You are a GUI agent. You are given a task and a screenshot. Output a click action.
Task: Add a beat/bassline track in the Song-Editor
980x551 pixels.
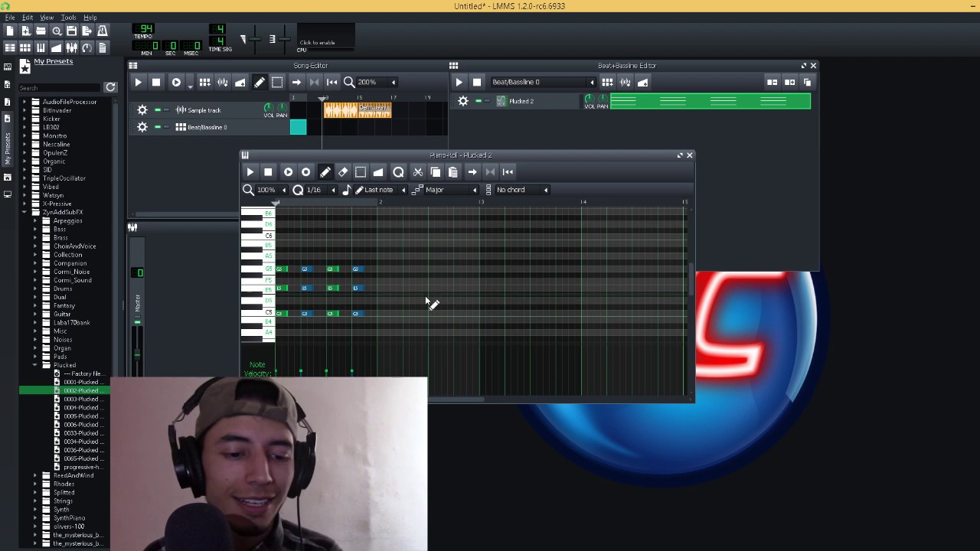(x=205, y=82)
